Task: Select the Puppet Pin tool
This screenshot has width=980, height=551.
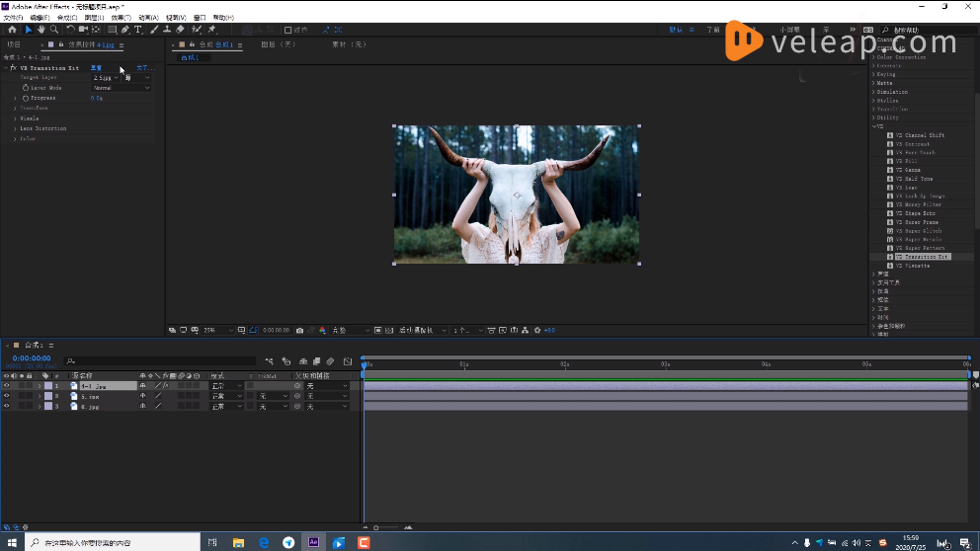Action: (x=211, y=30)
